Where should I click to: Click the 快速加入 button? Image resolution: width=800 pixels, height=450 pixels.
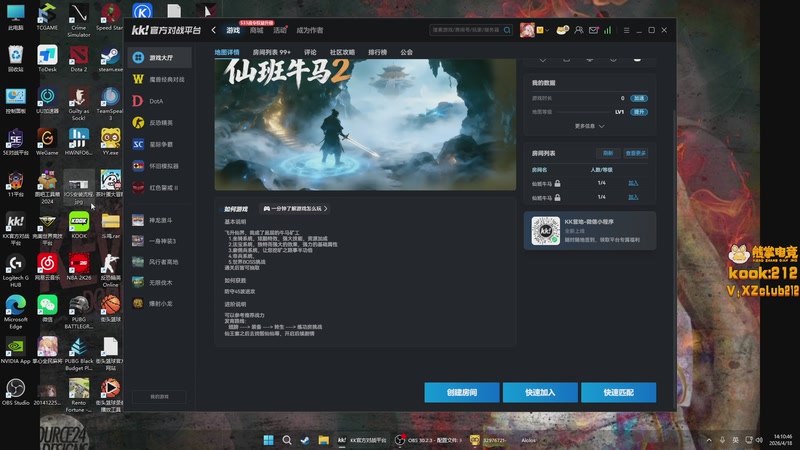coord(540,392)
